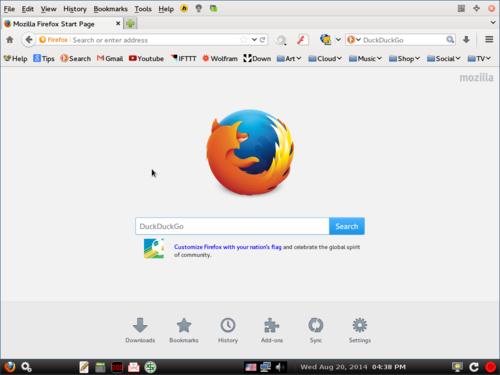This screenshot has width=500, height=375.
Task: Open the mail icon in the taskbar
Action: [x=134, y=367]
